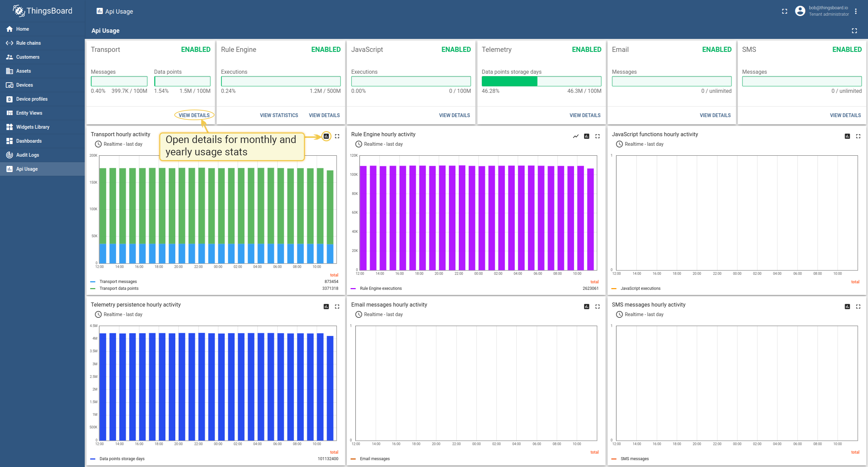Screen dimensions: 868x467
Task: Click the Customers people icon
Action: [10, 57]
